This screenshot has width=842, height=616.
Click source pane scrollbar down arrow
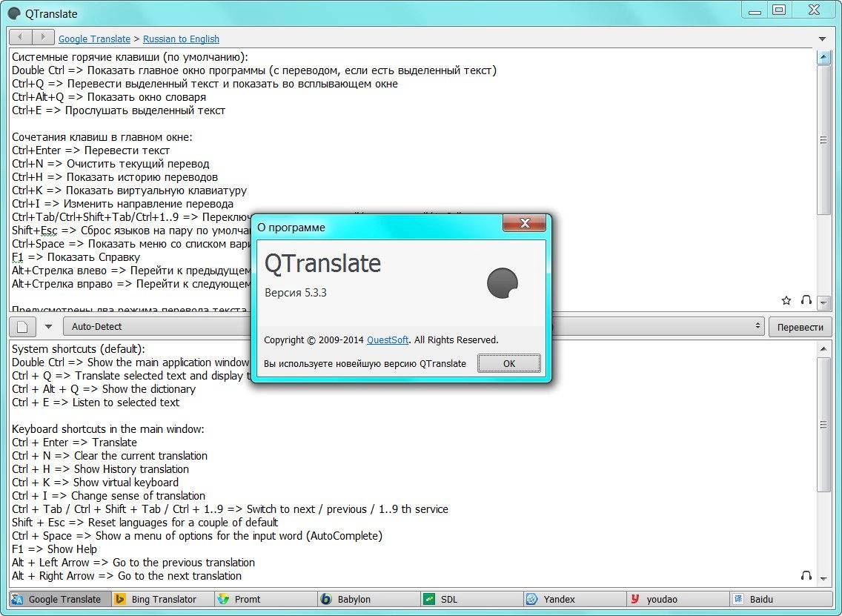pos(823,303)
